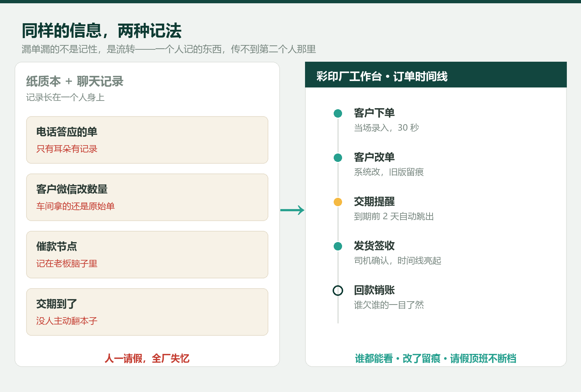Click the red text 只有耳朵有记录
Viewport: 581px width, 392px height.
pos(67,149)
